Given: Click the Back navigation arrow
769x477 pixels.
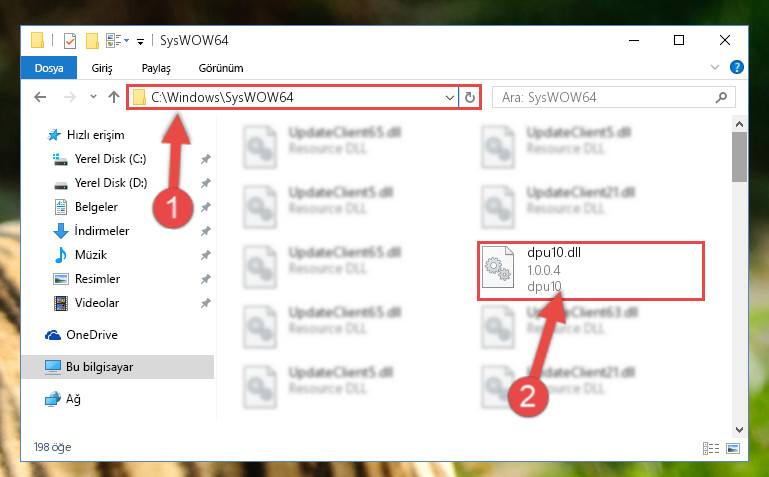Looking at the screenshot, I should click(x=40, y=97).
